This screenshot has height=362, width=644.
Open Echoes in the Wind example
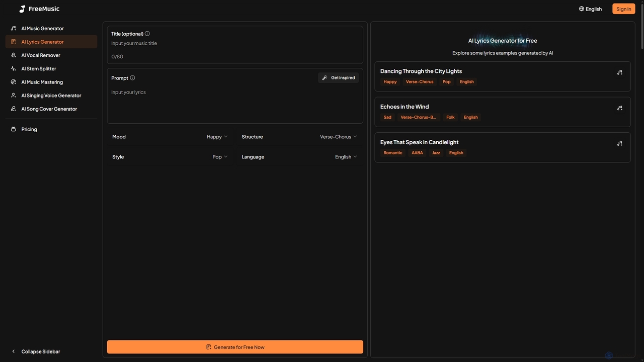[x=503, y=112]
